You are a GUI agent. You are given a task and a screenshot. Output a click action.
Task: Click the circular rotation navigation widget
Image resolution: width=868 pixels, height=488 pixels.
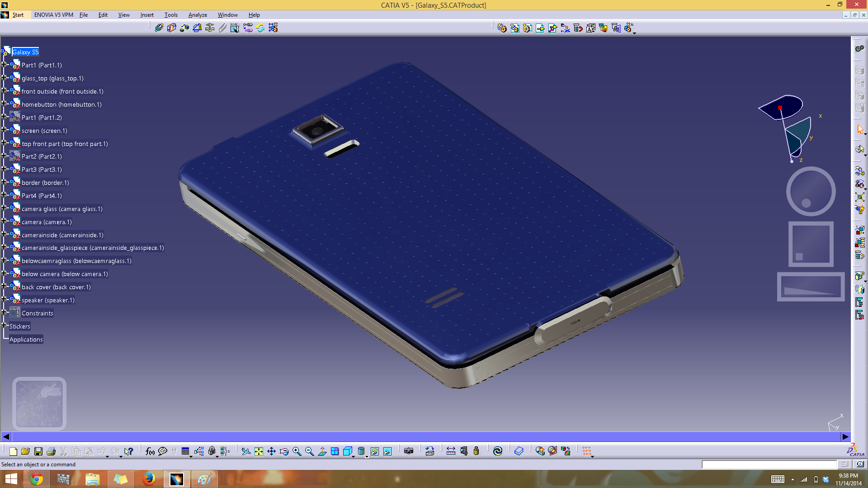tap(811, 191)
